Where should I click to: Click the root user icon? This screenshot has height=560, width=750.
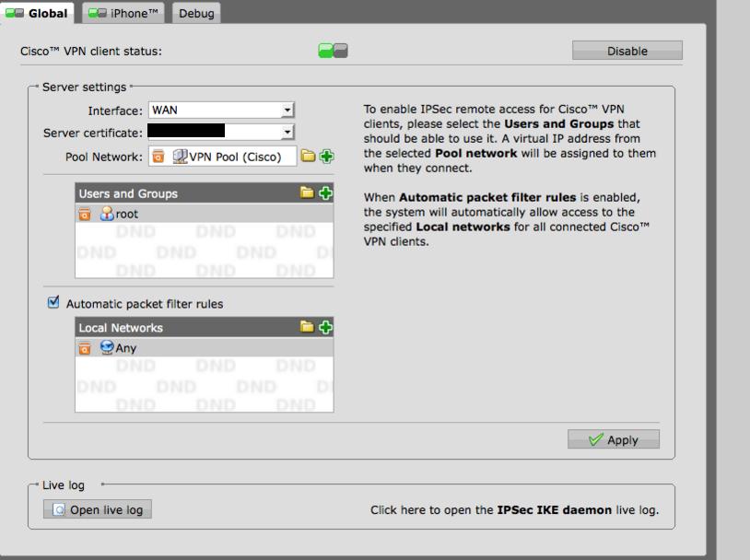coord(107,214)
